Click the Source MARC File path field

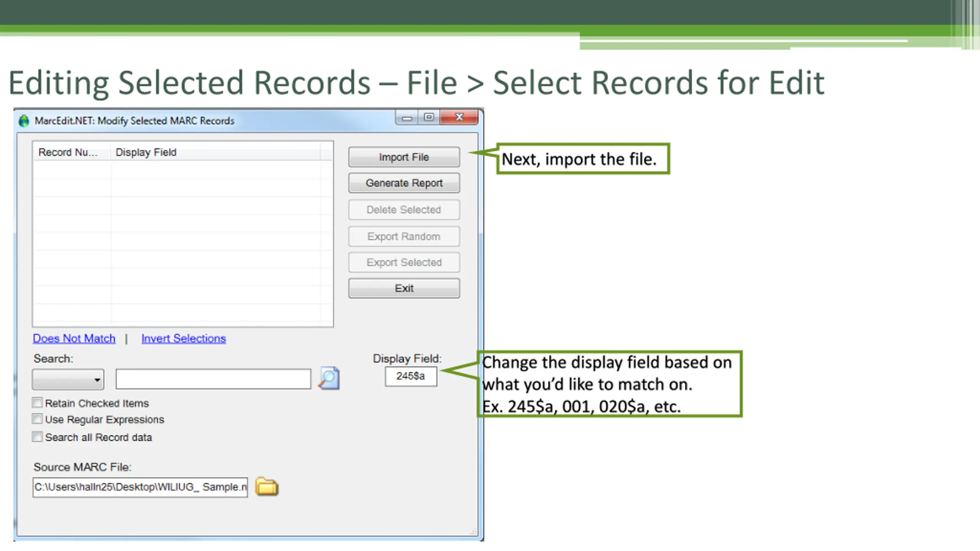tap(140, 487)
